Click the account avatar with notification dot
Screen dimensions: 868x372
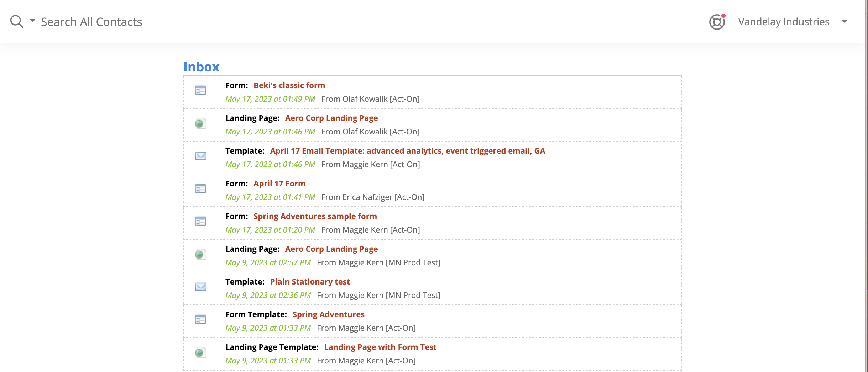tap(716, 22)
